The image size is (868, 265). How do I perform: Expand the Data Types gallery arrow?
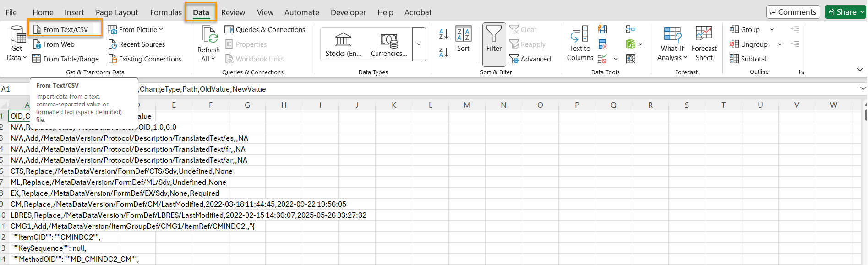tap(419, 44)
